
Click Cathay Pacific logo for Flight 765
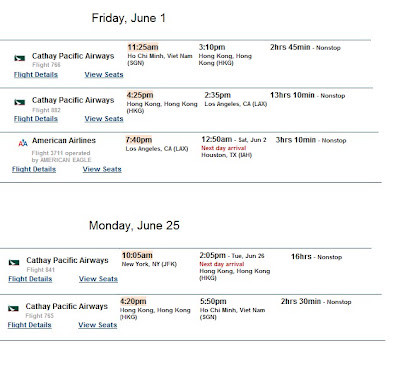[x=13, y=308]
